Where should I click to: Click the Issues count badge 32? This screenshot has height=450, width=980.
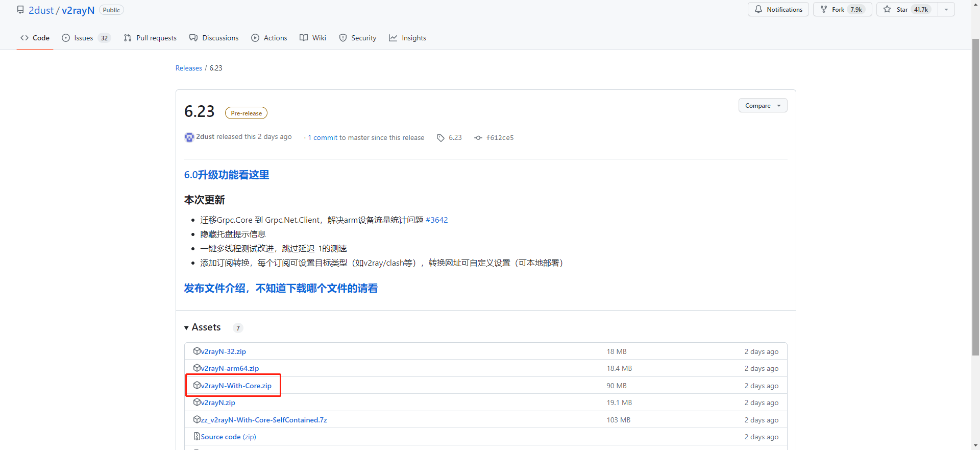[x=104, y=38]
